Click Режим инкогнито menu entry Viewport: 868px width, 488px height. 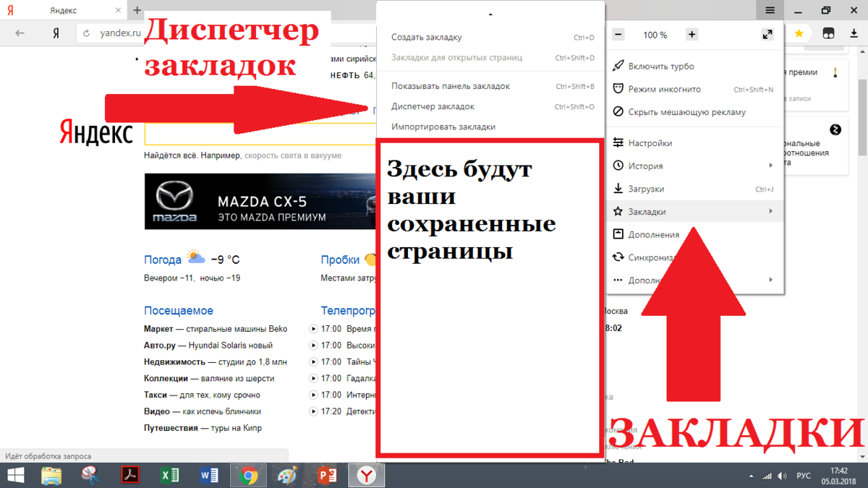(x=694, y=89)
